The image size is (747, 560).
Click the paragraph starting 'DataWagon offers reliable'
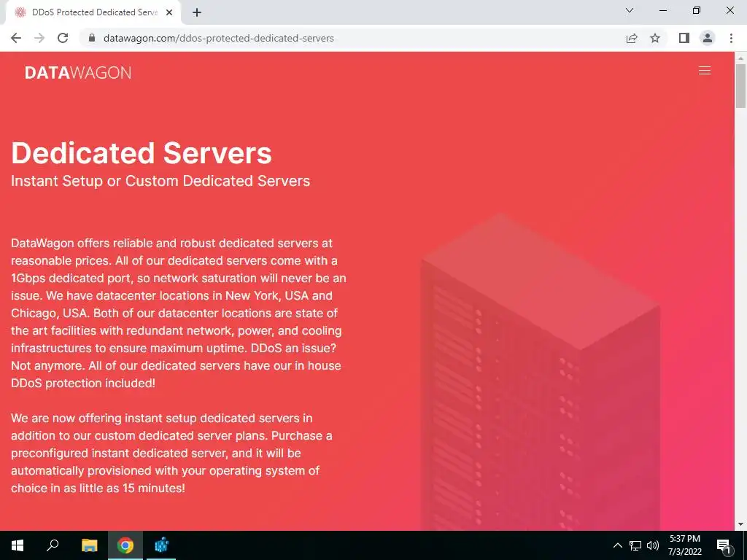click(x=179, y=313)
